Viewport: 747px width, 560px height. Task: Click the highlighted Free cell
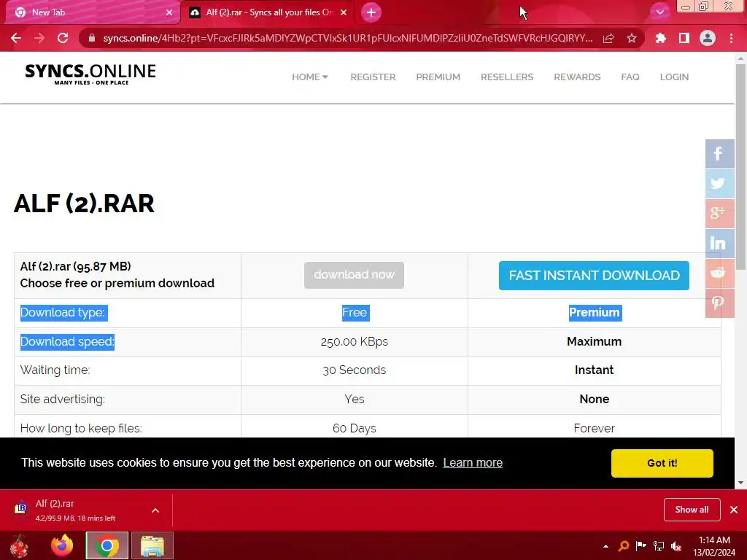pos(355,312)
